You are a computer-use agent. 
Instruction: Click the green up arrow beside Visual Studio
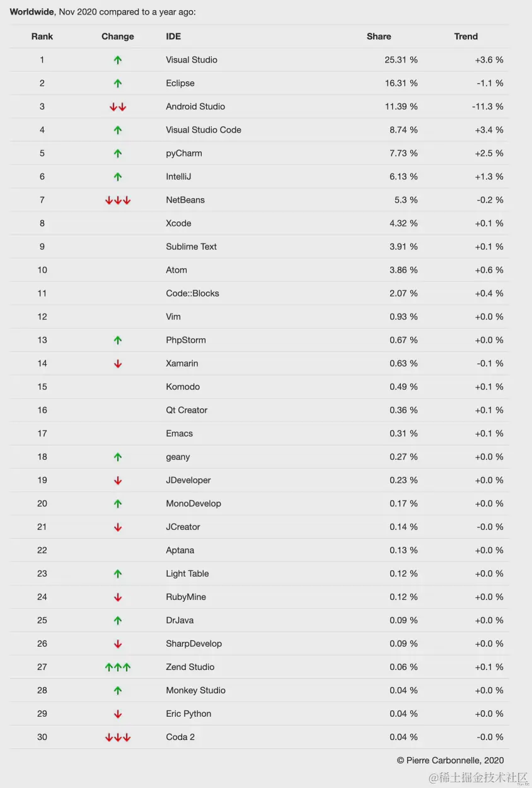coord(118,60)
